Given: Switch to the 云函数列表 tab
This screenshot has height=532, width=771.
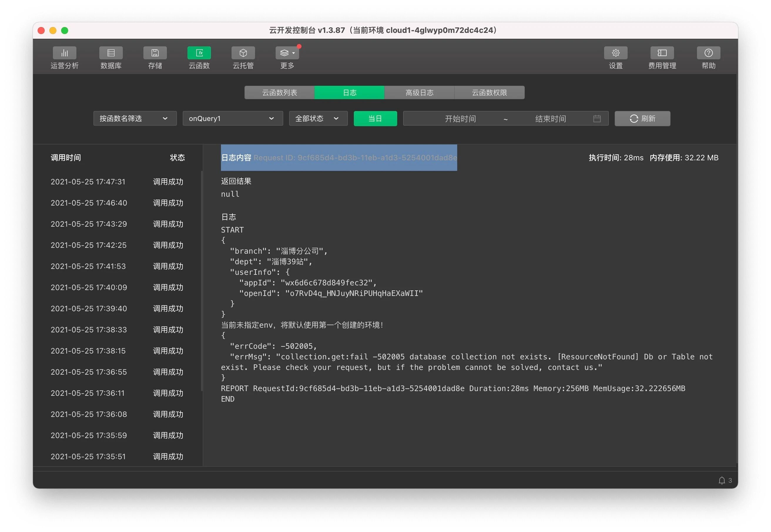Looking at the screenshot, I should [x=279, y=92].
